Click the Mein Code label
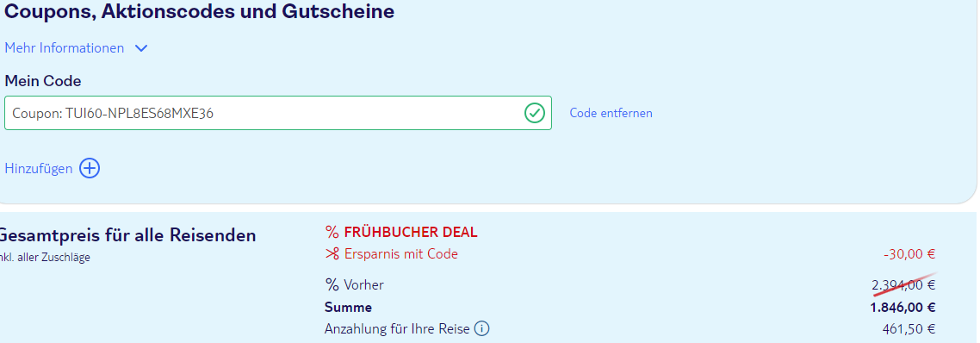 coord(42,81)
